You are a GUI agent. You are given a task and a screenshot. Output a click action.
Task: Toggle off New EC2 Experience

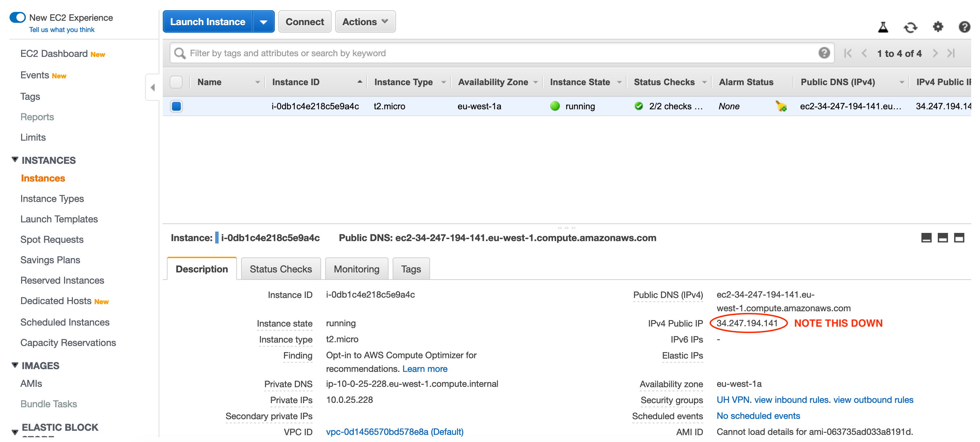[17, 17]
